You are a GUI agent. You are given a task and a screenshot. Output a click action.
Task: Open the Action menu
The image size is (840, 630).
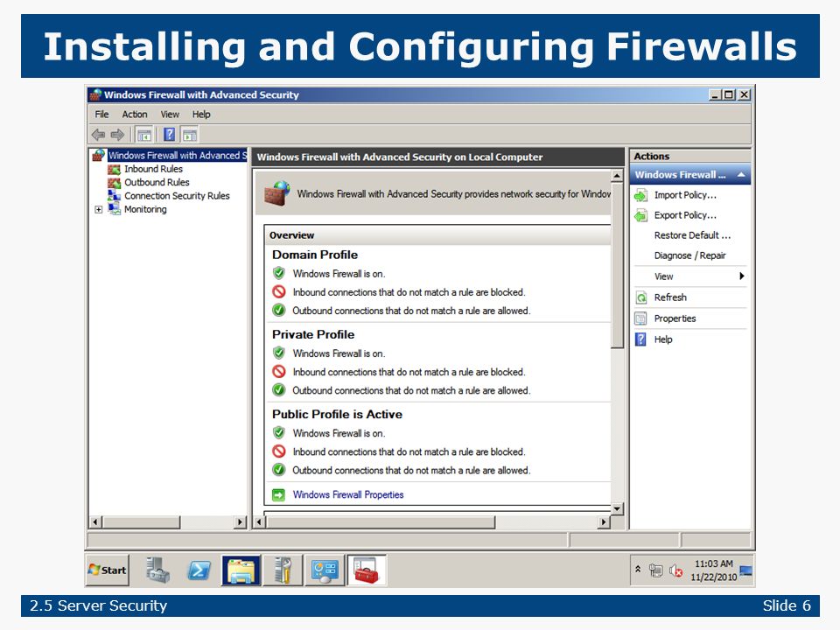click(135, 114)
